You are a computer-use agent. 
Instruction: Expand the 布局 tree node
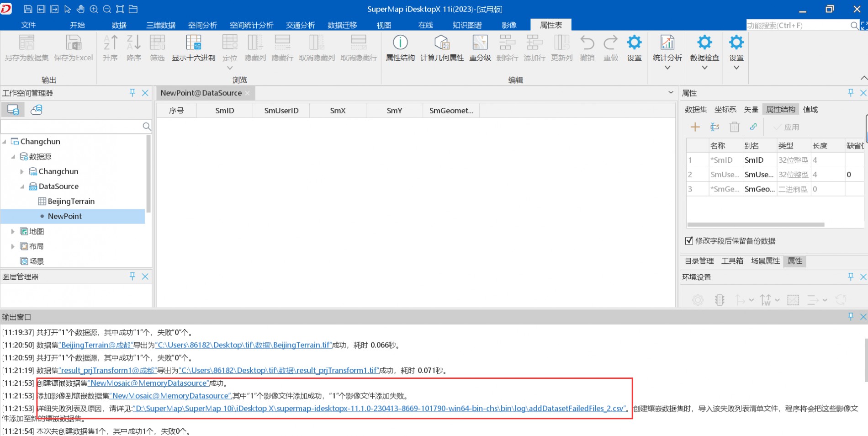coord(13,246)
